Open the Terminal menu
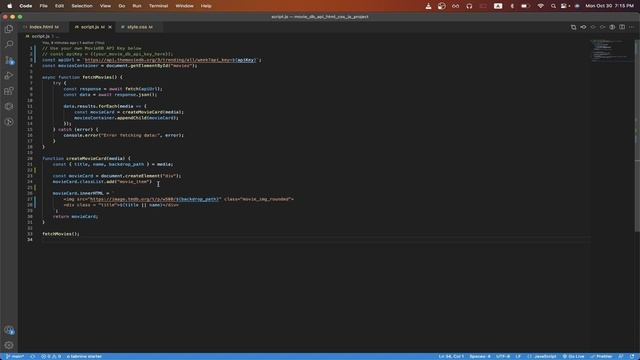This screenshot has height=360, width=640. pos(158,6)
